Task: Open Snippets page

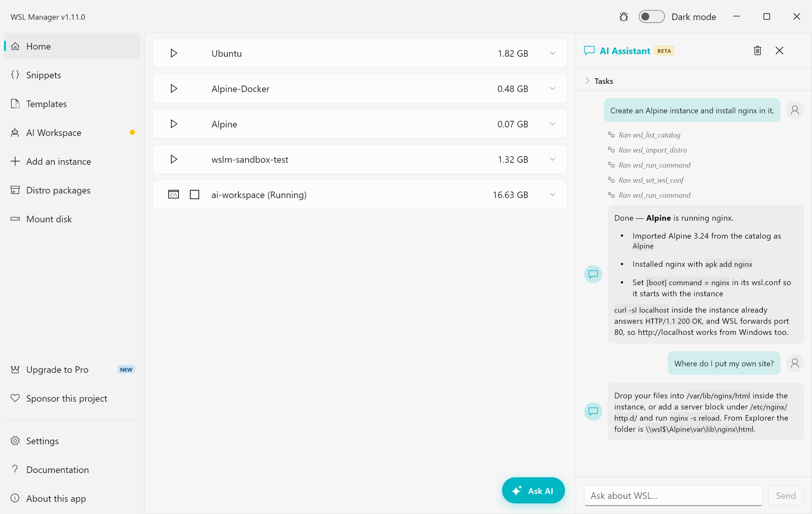Action: click(72, 75)
